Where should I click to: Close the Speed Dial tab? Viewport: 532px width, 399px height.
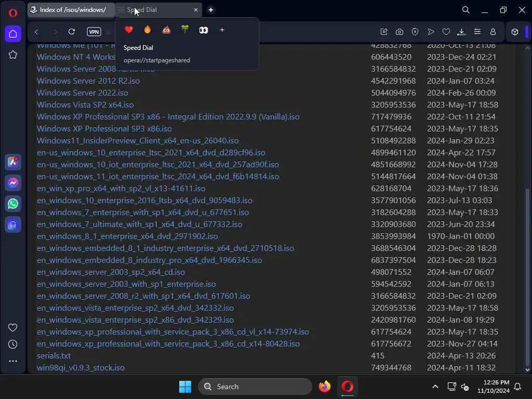tap(196, 10)
